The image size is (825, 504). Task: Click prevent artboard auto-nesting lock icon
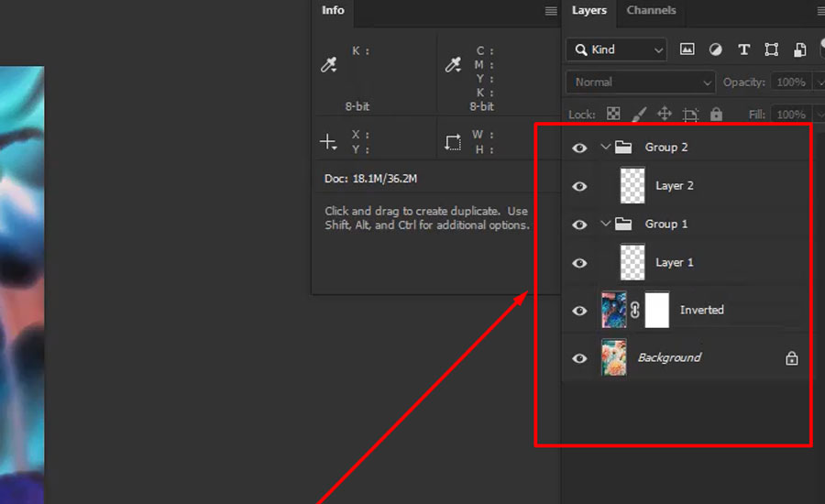690,115
